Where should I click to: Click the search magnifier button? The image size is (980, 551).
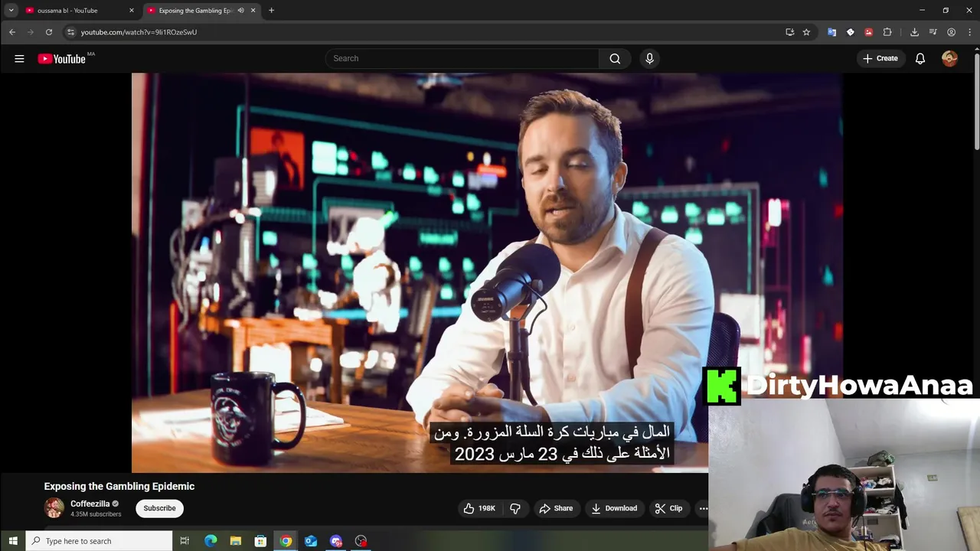[x=615, y=59]
